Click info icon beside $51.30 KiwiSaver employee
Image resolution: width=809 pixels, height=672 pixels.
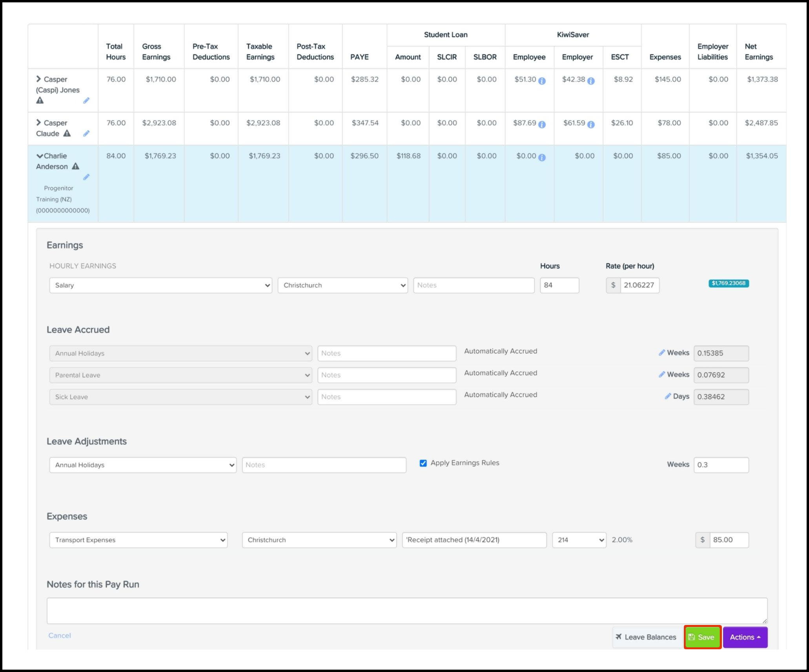(x=542, y=81)
